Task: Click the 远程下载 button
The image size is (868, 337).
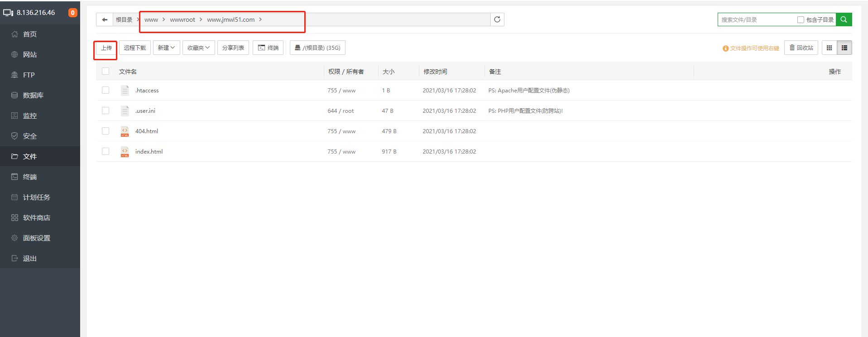Action: click(x=135, y=48)
